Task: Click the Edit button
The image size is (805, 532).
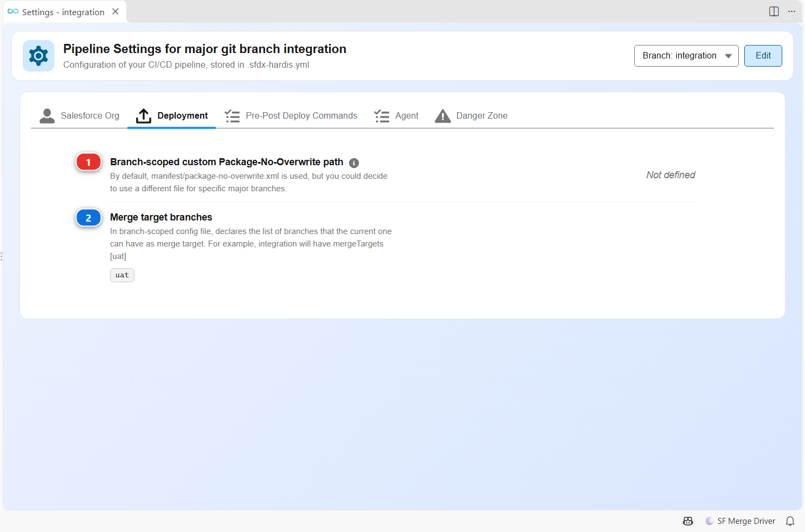Action: tap(763, 56)
